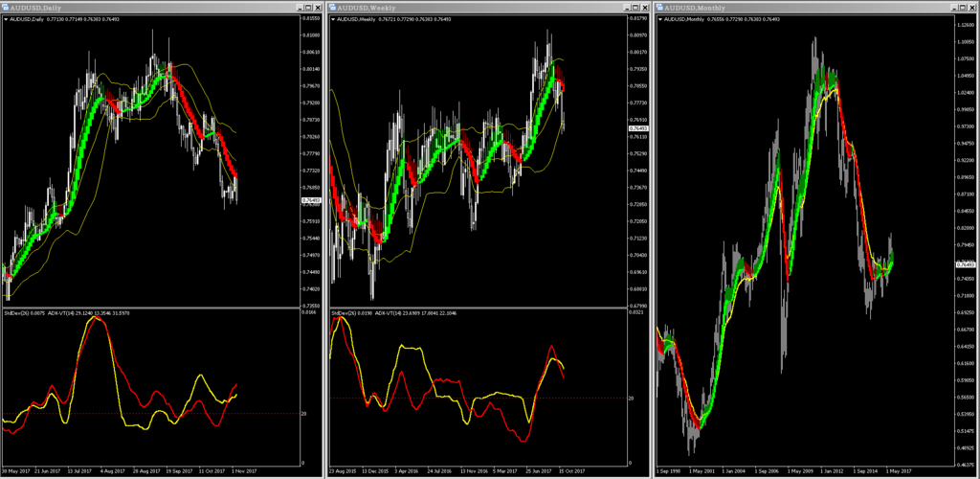Click the 0.0321 scale value in Weekly indicator pane
This screenshot has width=980, height=479.
tap(635, 311)
